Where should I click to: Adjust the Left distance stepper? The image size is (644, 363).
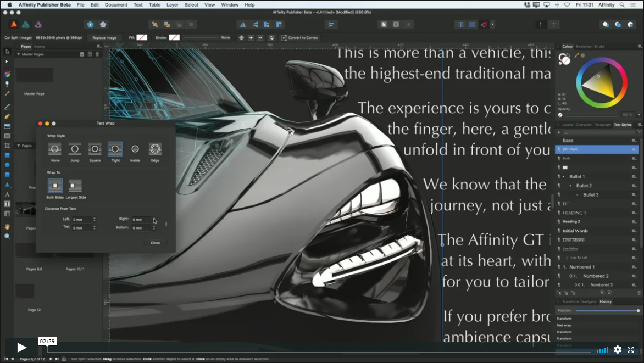click(95, 220)
